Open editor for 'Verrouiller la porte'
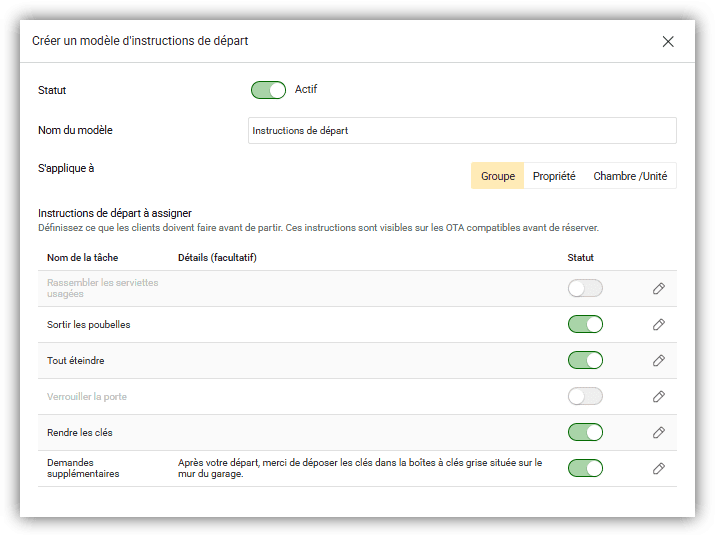715x537 pixels. [658, 397]
